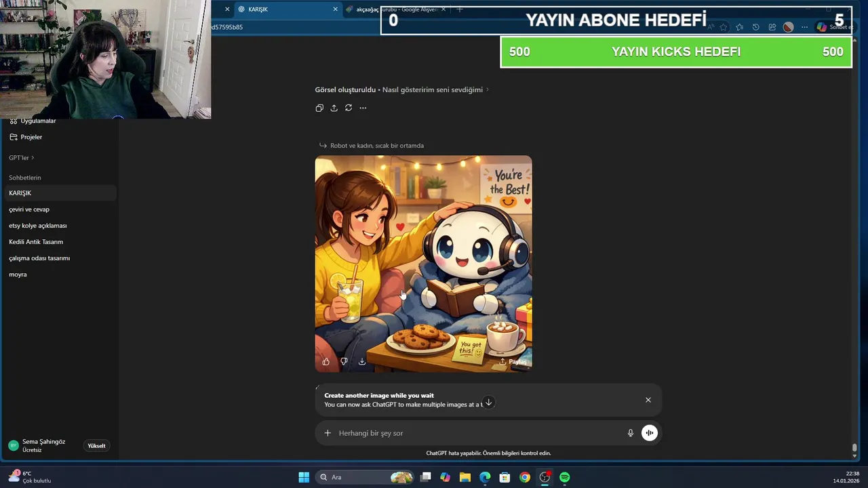The height and width of the screenshot is (488, 868).
Task: Open the browser settings and more menu
Action: coord(804,27)
